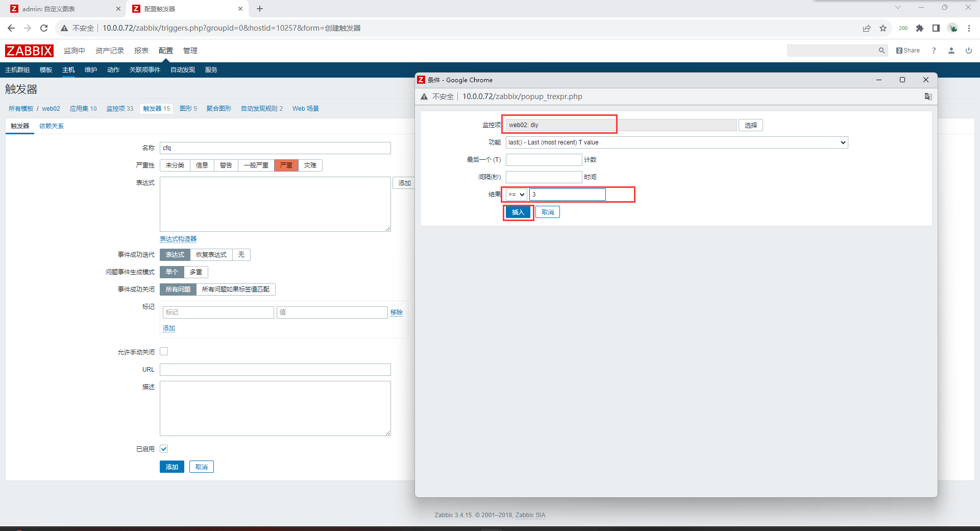
Task: Open Chrome three-dot menu
Action: [969, 28]
